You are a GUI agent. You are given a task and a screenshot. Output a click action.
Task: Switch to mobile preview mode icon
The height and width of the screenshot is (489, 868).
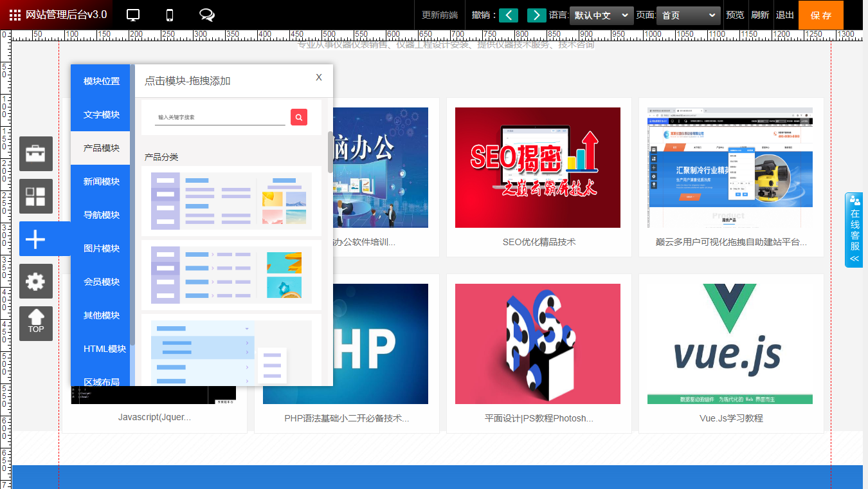click(x=168, y=14)
